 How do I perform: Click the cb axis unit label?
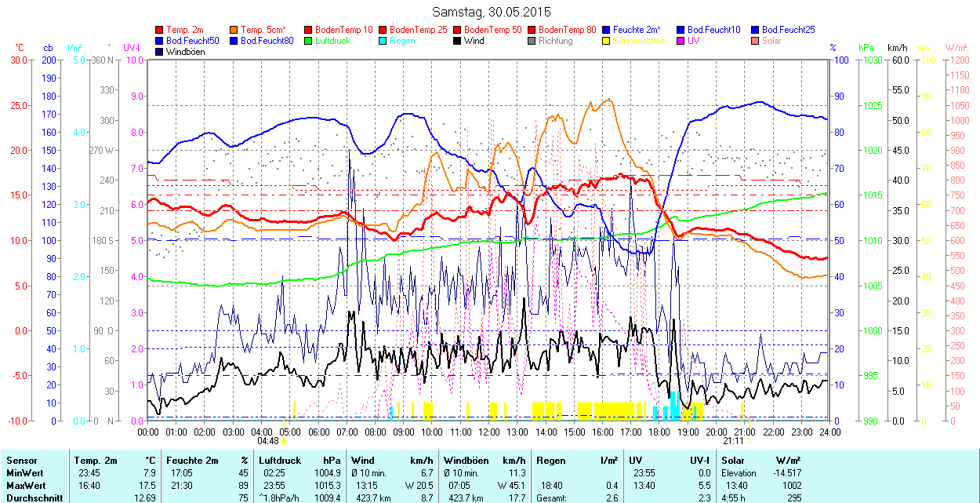click(48, 48)
